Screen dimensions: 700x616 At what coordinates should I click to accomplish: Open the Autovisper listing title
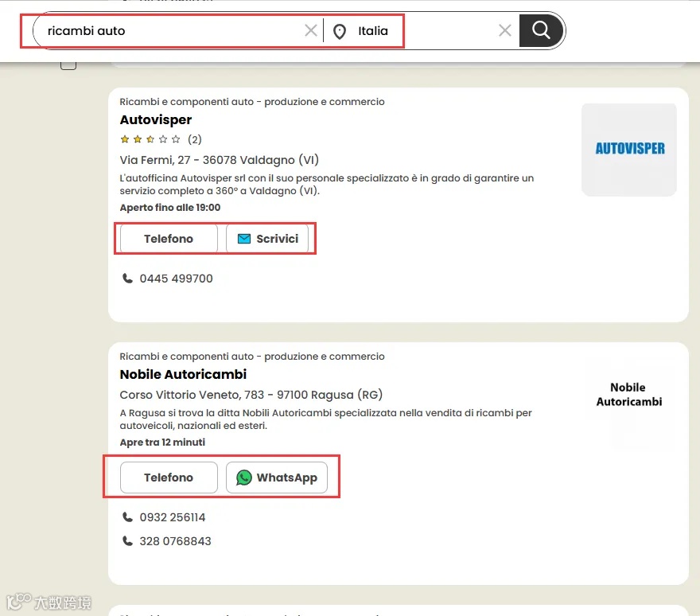pos(156,119)
